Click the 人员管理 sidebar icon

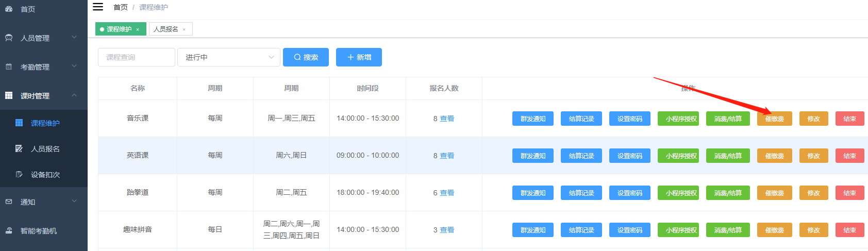(x=9, y=38)
